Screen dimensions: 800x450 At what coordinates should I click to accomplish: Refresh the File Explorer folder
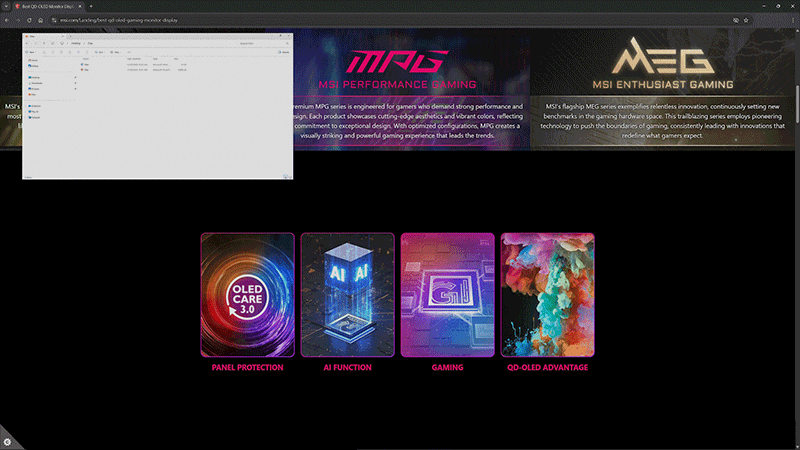pyautogui.click(x=53, y=43)
